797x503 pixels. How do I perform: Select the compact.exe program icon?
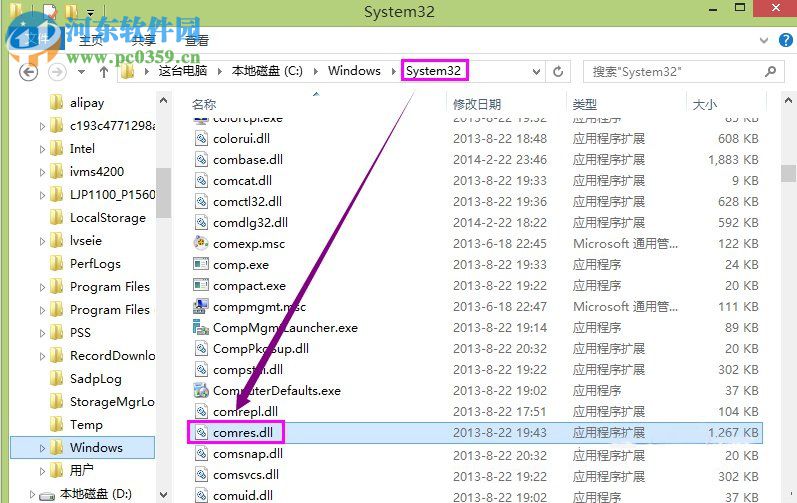[201, 286]
